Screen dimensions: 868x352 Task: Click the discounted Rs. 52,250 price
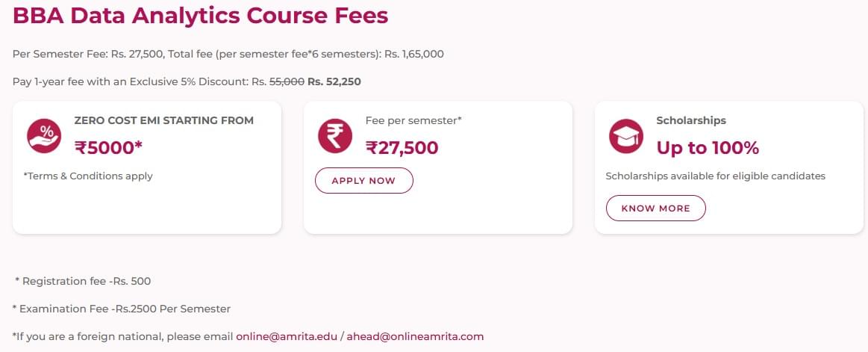[x=334, y=81]
